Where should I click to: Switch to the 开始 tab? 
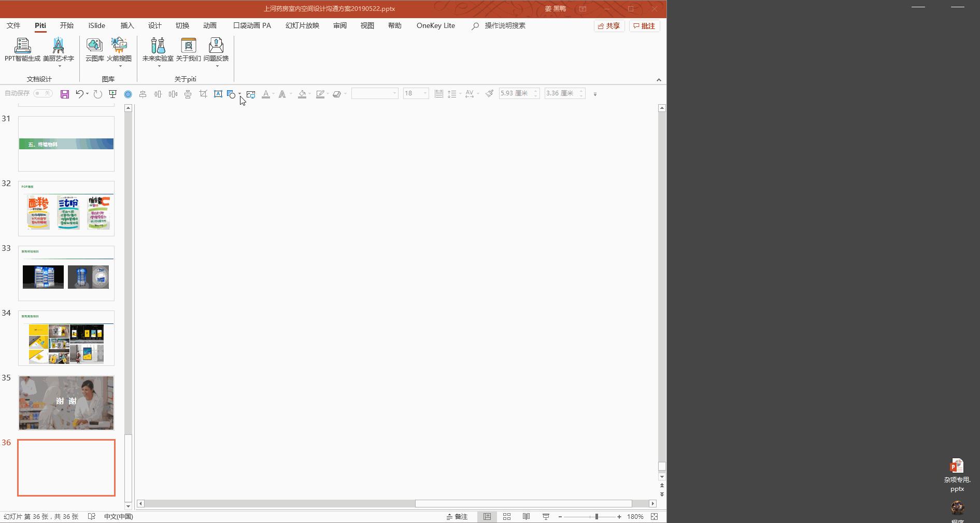[x=67, y=25]
